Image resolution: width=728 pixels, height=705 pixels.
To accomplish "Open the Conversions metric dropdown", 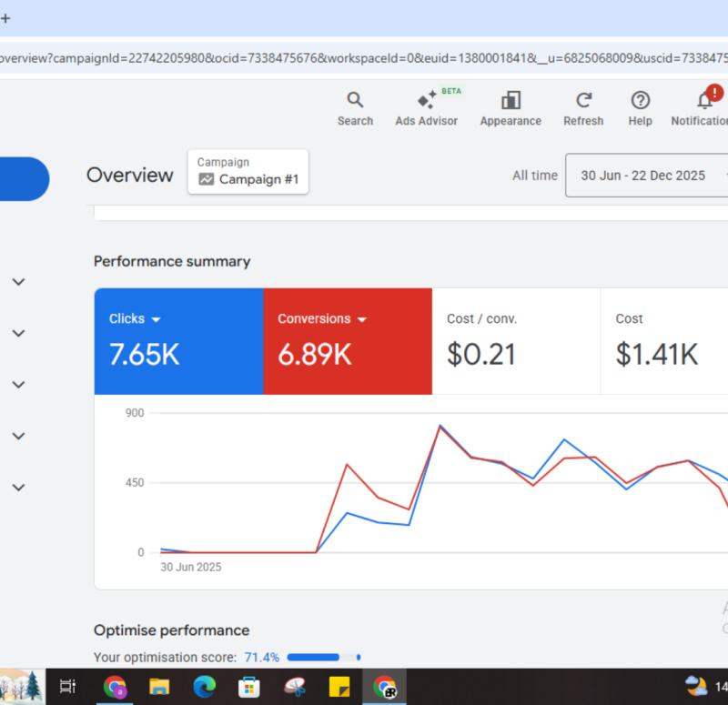I will point(362,319).
